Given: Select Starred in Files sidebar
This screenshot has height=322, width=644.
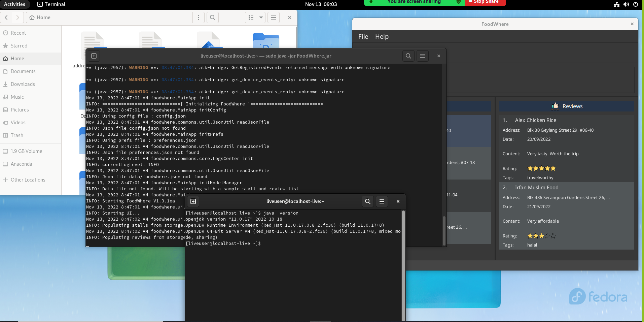Looking at the screenshot, I should tap(31, 46).
